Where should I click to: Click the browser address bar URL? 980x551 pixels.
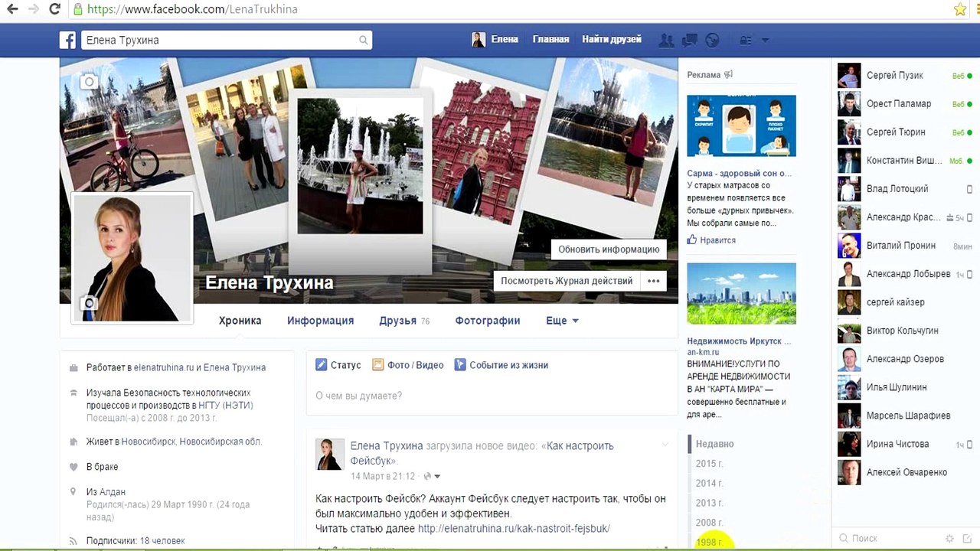(x=192, y=10)
